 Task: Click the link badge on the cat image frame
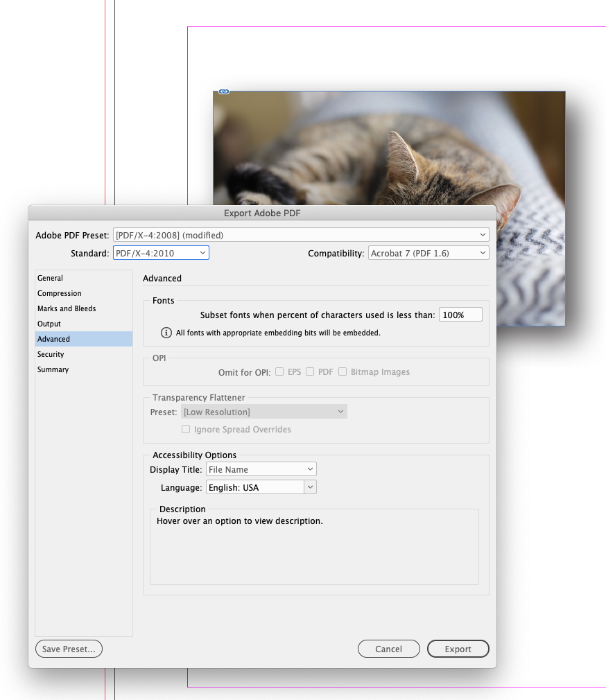point(223,91)
